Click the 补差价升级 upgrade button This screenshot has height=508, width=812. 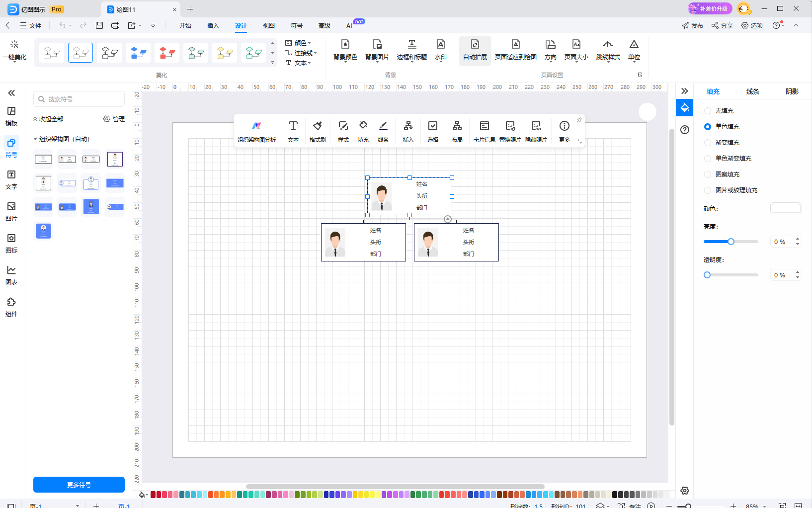click(710, 8)
